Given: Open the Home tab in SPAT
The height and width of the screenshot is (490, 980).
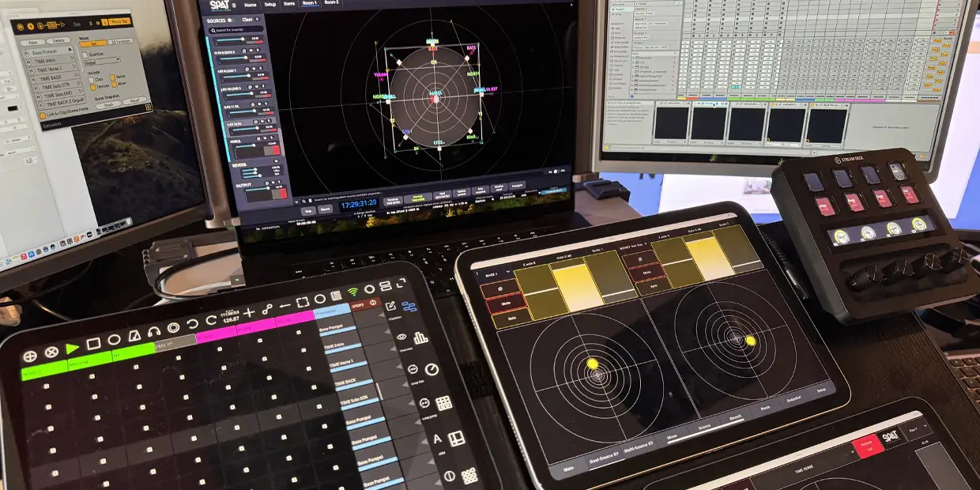Looking at the screenshot, I should pyautogui.click(x=251, y=4).
